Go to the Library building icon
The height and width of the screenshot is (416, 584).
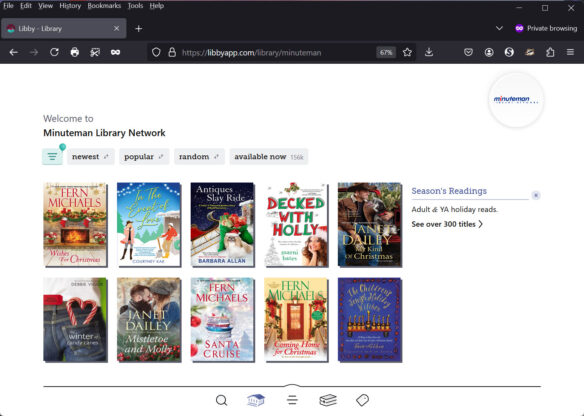coord(256,400)
